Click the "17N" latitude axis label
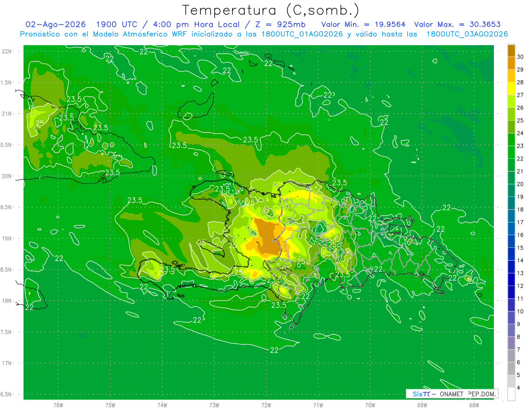The image size is (532, 411). [7, 363]
